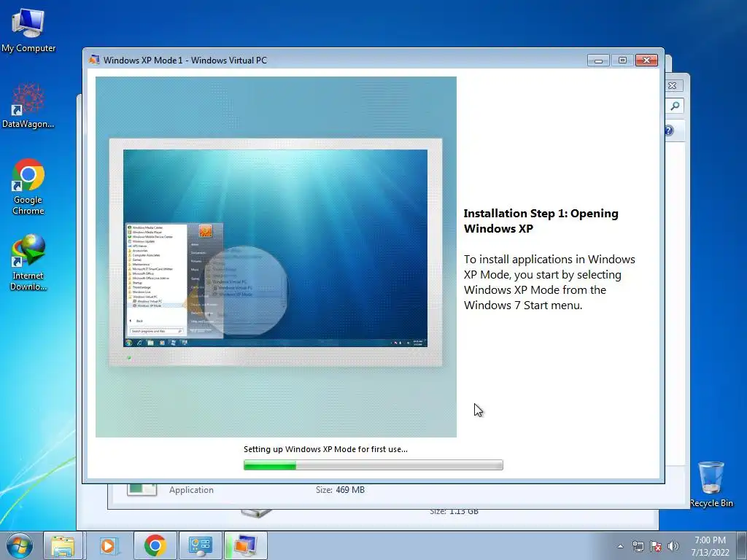This screenshot has width=747, height=560.
Task: Click the setup progress bar
Action: coord(373,464)
